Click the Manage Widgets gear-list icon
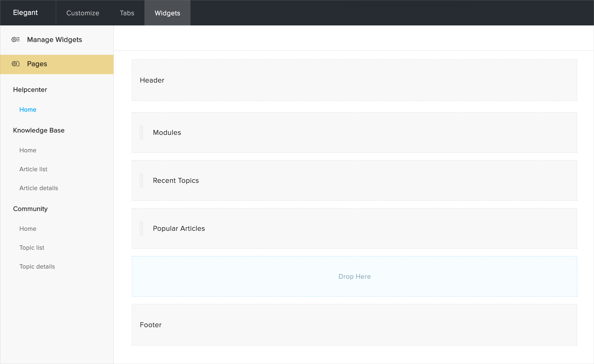 [x=16, y=39]
